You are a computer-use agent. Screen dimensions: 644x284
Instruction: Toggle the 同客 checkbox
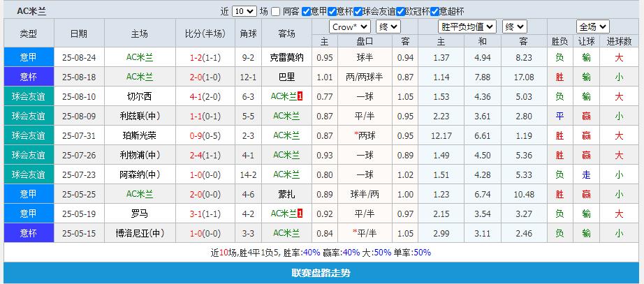(x=276, y=11)
